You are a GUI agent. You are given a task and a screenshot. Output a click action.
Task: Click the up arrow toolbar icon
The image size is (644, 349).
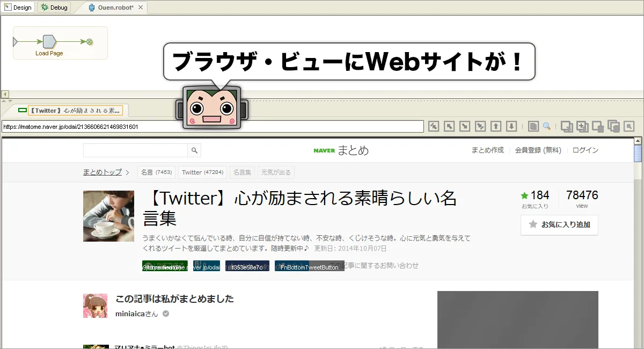coord(496,126)
